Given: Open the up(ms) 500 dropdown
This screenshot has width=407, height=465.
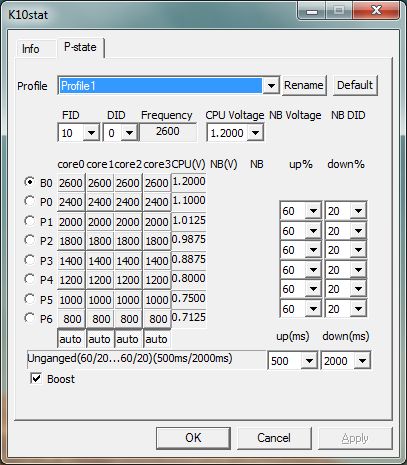Looking at the screenshot, I should tap(309, 360).
